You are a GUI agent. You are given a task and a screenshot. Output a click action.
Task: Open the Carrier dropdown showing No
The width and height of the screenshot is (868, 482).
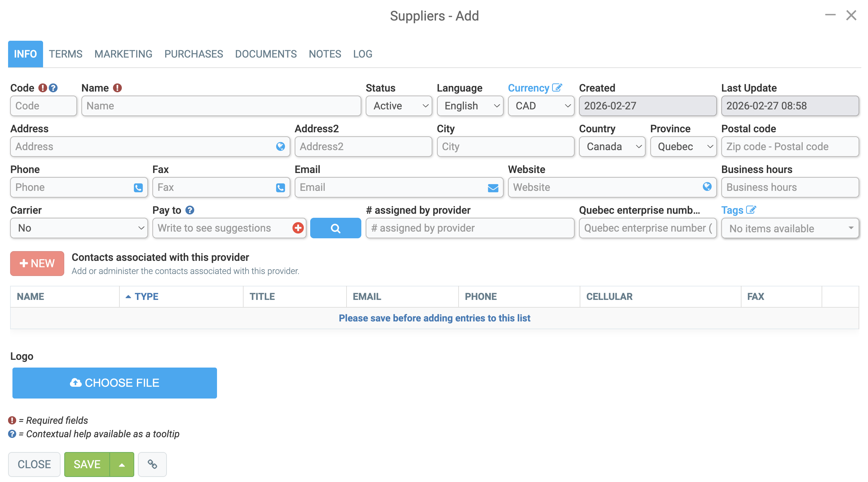[x=79, y=228]
